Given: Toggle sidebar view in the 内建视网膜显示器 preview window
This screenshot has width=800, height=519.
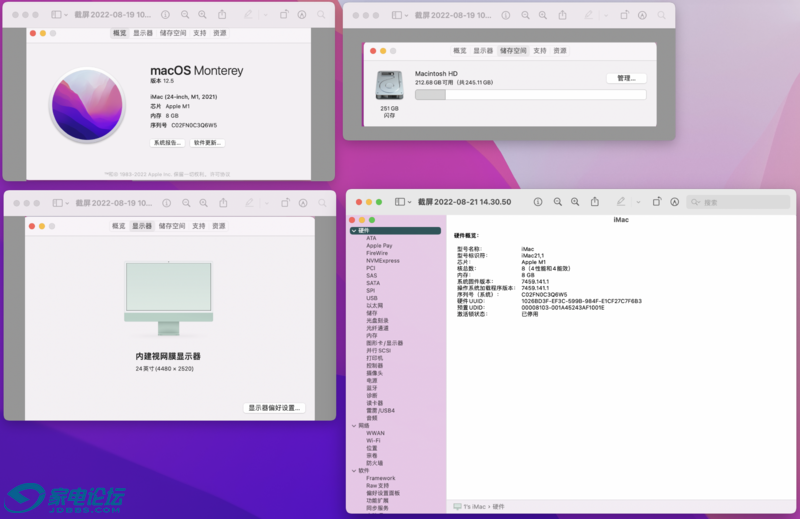Looking at the screenshot, I should [58, 203].
